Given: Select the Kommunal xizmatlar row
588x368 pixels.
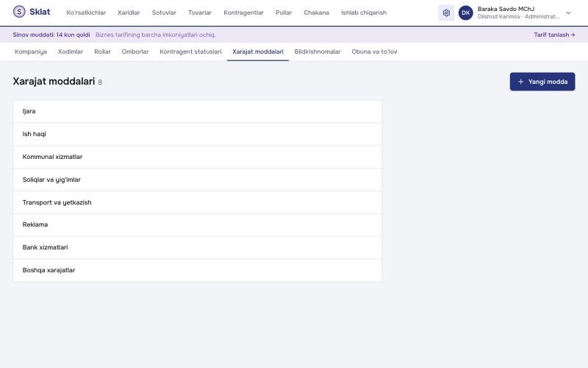Looking at the screenshot, I should pyautogui.click(x=197, y=157).
